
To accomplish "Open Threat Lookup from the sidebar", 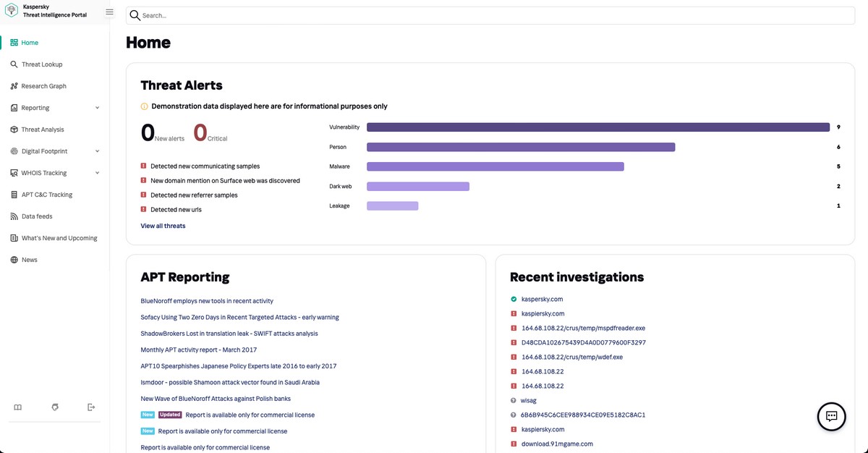I will click(42, 64).
